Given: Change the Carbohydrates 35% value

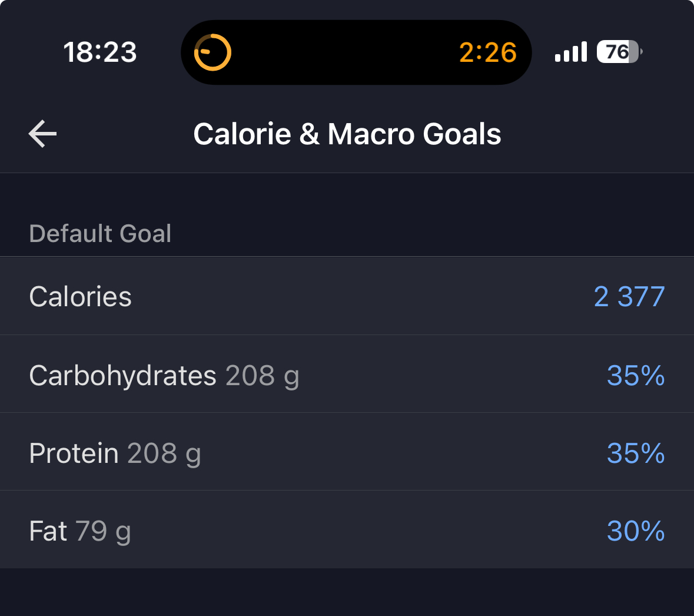Looking at the screenshot, I should [x=636, y=376].
